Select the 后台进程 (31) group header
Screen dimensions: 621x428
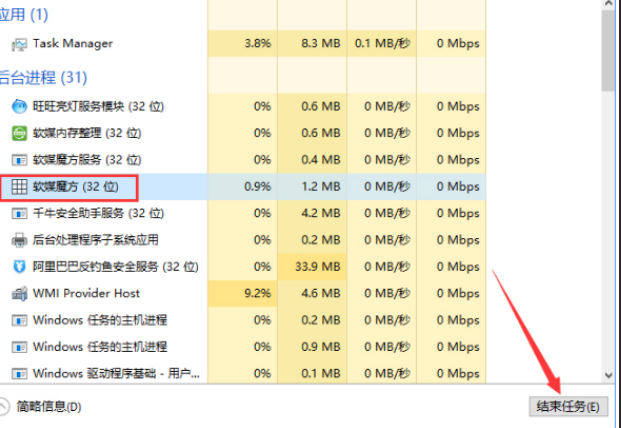click(x=43, y=77)
